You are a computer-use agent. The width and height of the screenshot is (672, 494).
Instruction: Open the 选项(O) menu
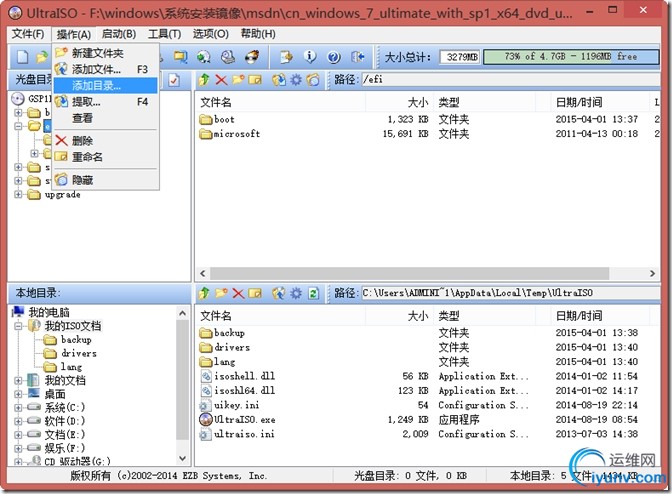tap(210, 34)
